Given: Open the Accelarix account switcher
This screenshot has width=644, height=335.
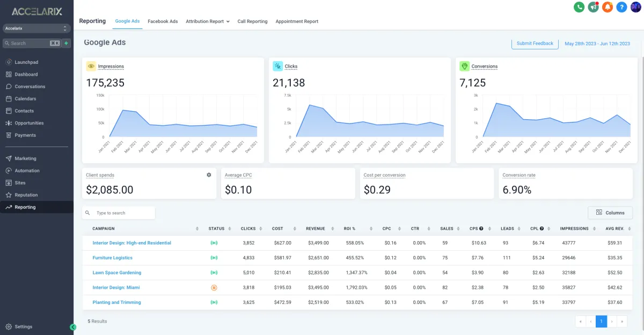Looking at the screenshot, I should click(36, 28).
